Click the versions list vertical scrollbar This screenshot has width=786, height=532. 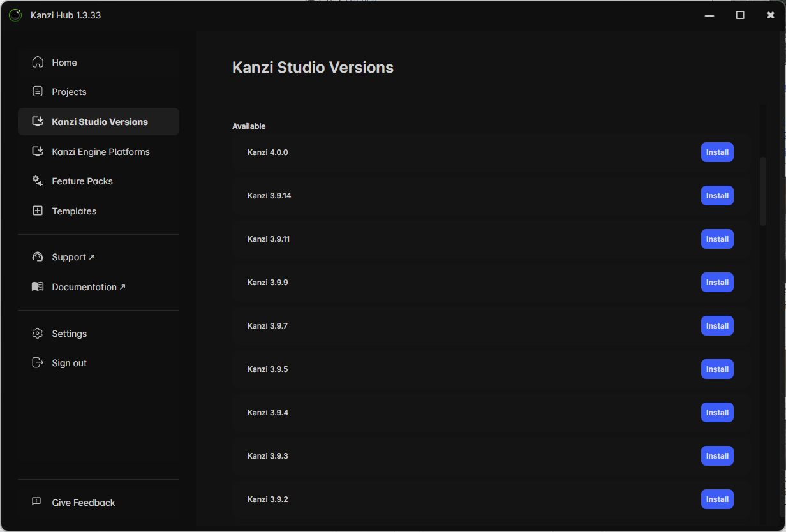coord(763,191)
